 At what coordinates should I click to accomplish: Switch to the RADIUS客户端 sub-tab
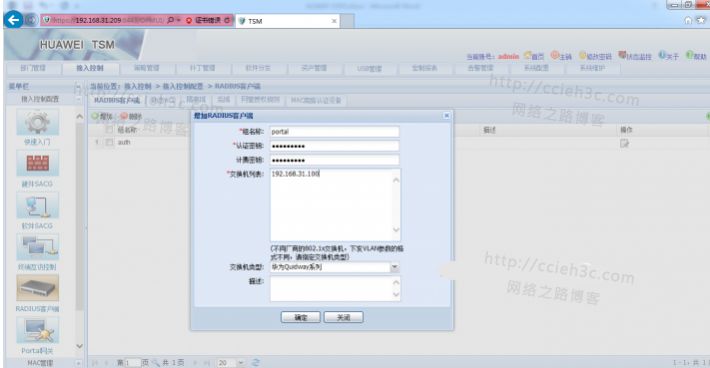point(117,100)
